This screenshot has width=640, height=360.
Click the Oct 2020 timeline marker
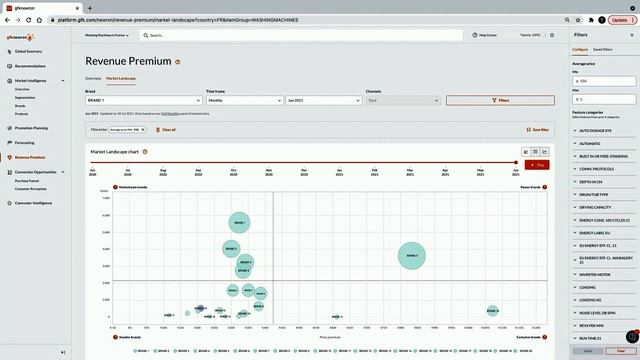pos(233,172)
